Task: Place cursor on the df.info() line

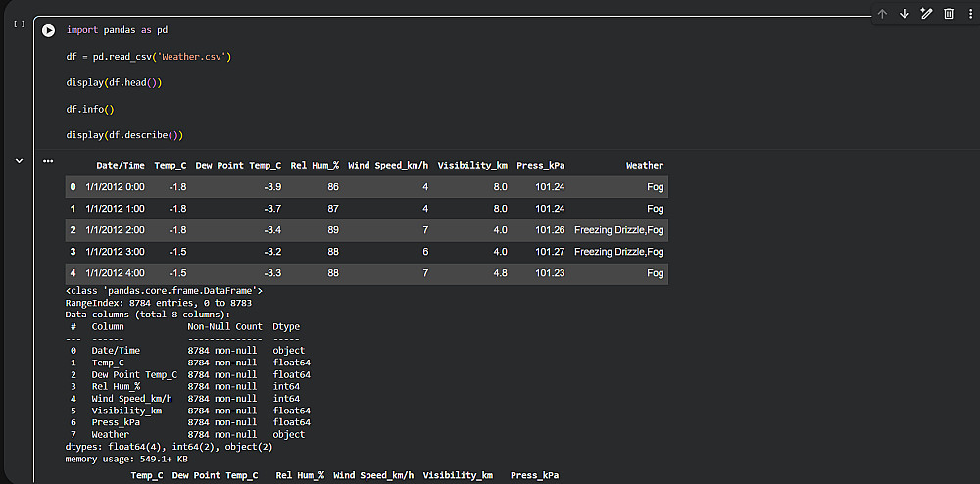Action: point(90,109)
